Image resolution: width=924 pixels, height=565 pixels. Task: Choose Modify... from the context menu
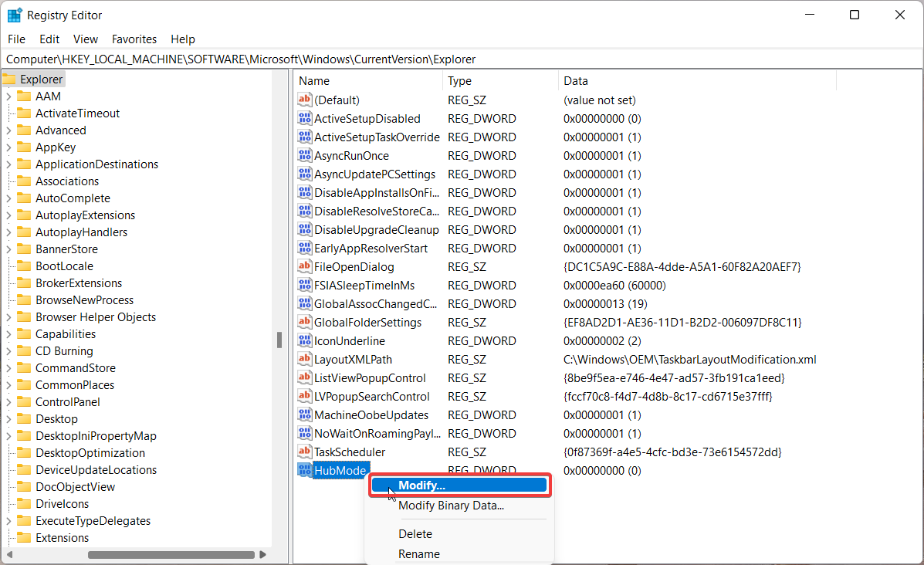point(421,485)
